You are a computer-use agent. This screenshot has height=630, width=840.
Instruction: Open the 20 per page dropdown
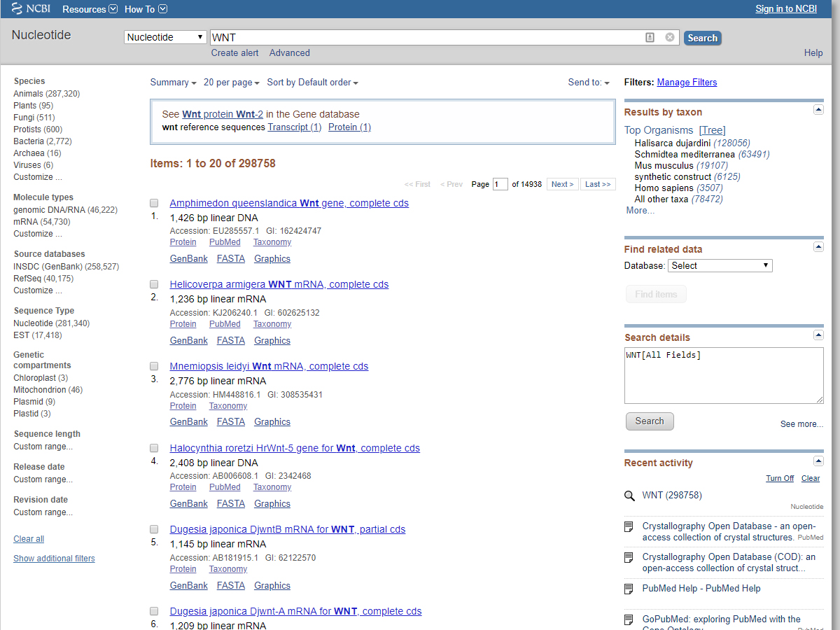click(231, 83)
